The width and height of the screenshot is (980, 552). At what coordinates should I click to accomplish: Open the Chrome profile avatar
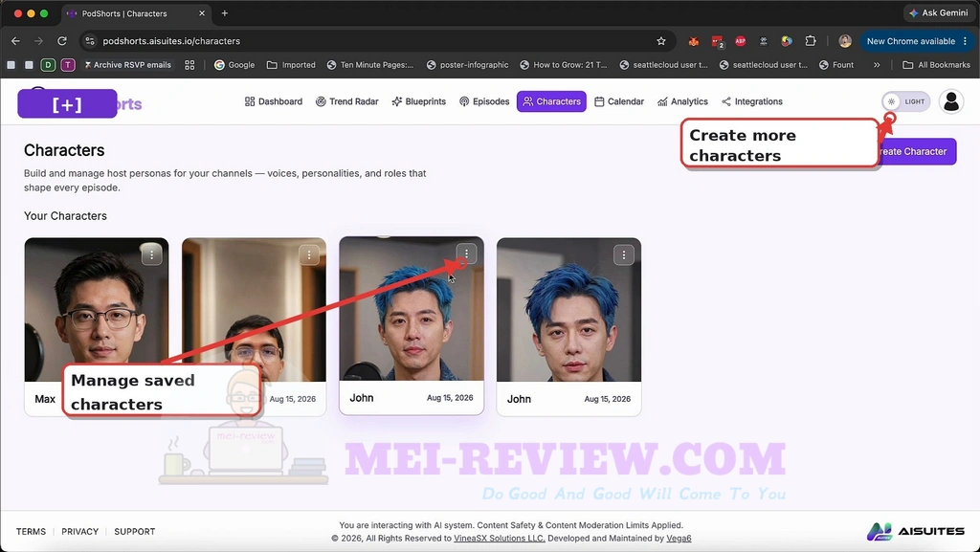pos(845,41)
